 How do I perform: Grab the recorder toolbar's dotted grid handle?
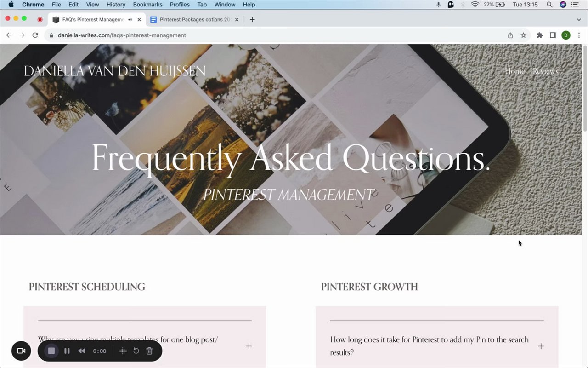pyautogui.click(x=123, y=351)
